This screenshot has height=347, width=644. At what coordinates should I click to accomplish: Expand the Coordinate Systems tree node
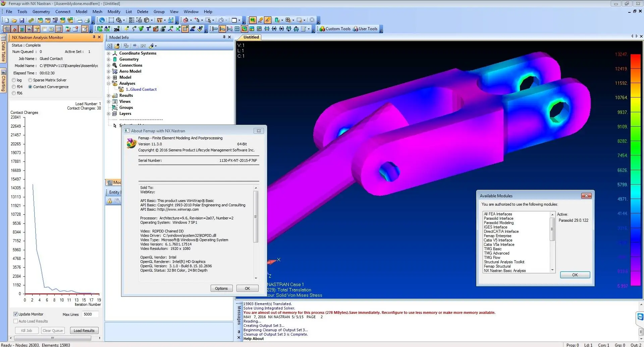(x=108, y=53)
